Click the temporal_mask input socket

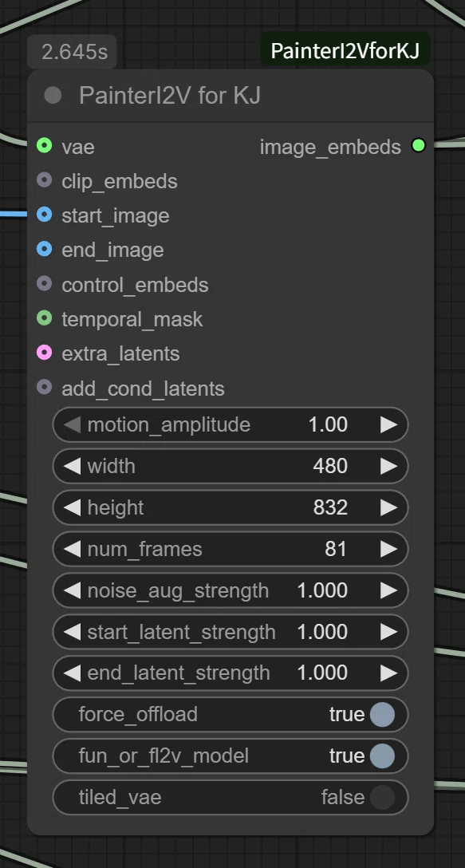pos(45,318)
